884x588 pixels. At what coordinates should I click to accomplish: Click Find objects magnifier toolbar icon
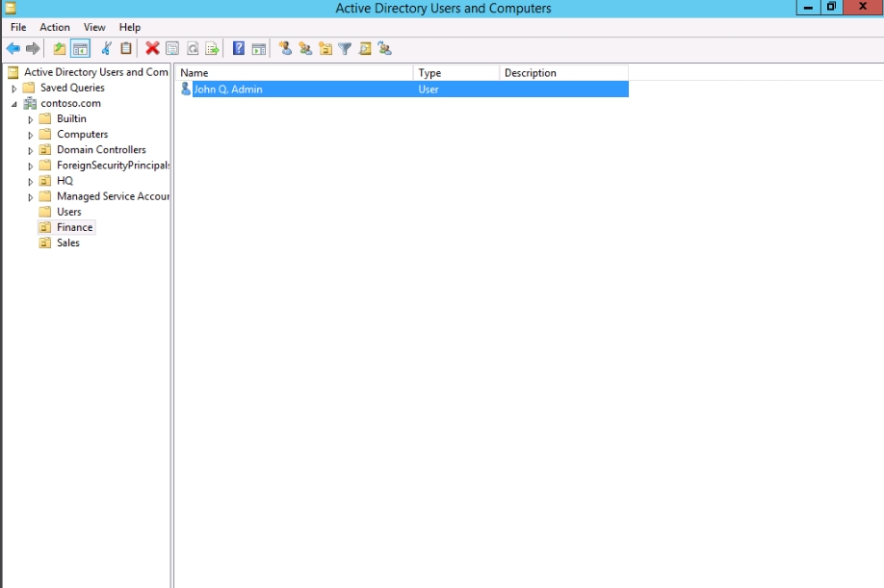tap(365, 49)
